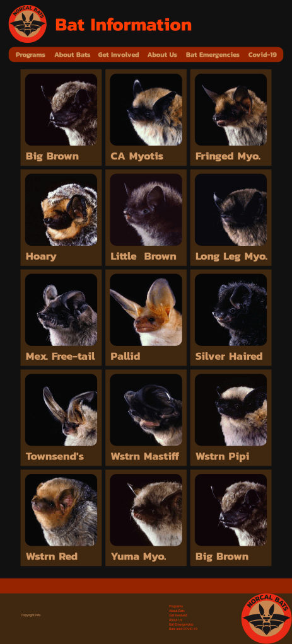292x644 pixels.
Task: Open the About Bats nav item
Action: coord(73,55)
